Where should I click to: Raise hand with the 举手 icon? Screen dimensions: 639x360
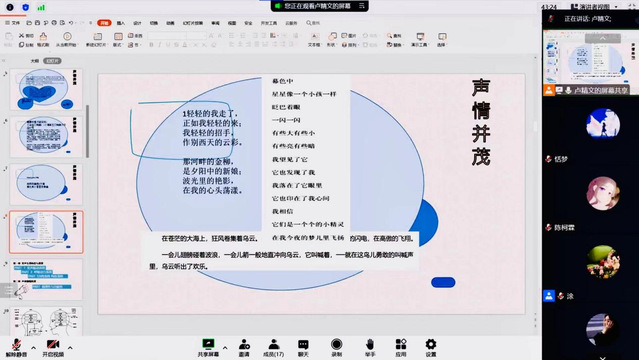point(370,348)
